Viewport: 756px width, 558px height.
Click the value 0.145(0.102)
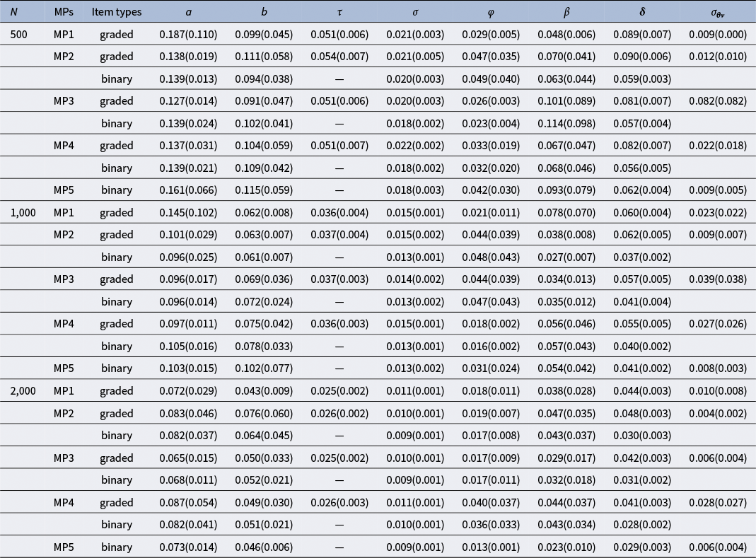(x=189, y=212)
